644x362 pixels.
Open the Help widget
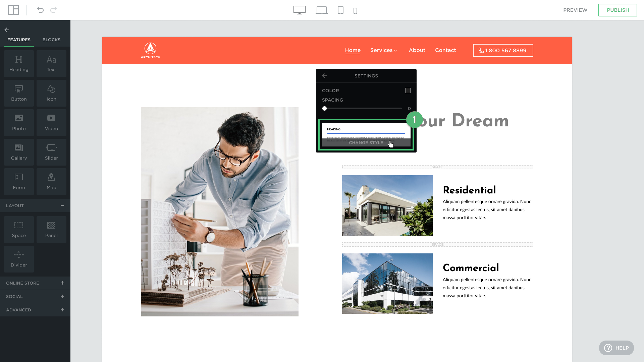click(x=616, y=348)
